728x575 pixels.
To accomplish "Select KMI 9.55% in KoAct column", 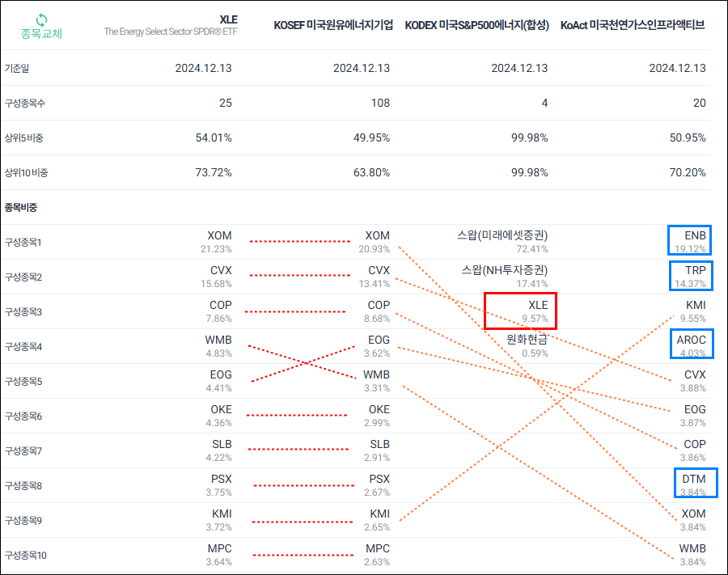I will pos(693,311).
